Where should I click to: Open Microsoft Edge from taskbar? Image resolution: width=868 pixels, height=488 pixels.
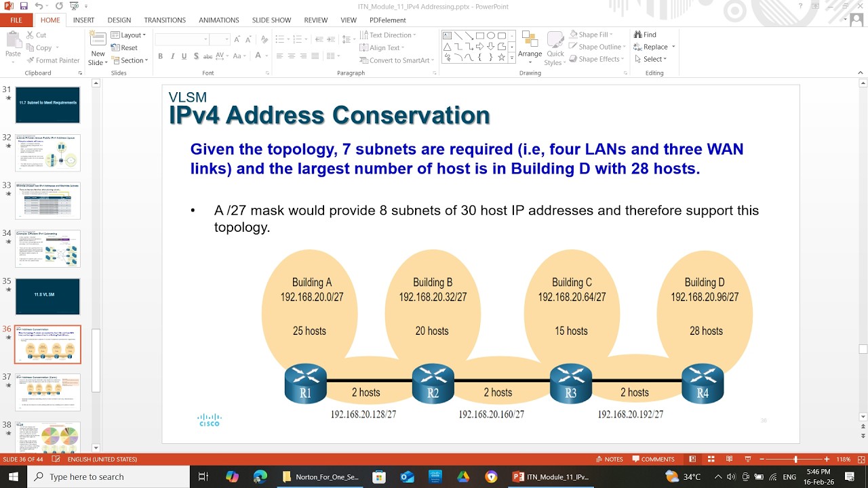[260, 476]
